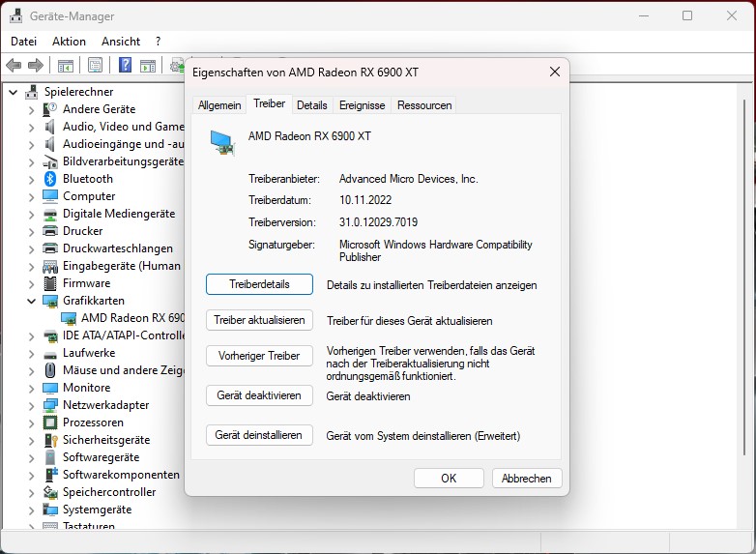Click the Spielerechner computer root icon
Screen dimensions: 756x554
pyautogui.click(x=32, y=92)
